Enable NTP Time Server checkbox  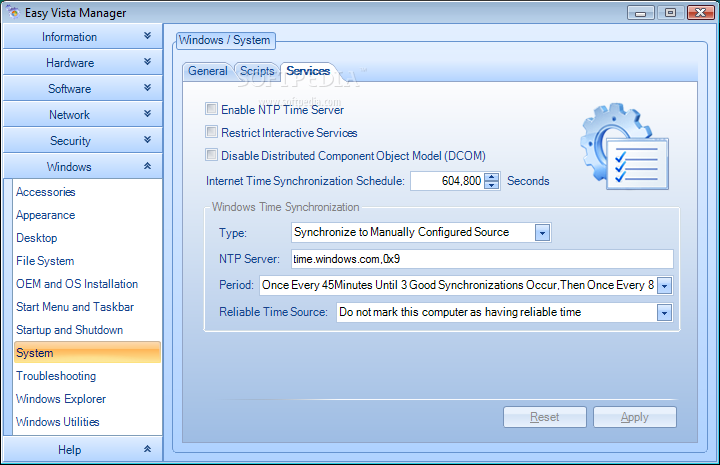211,109
